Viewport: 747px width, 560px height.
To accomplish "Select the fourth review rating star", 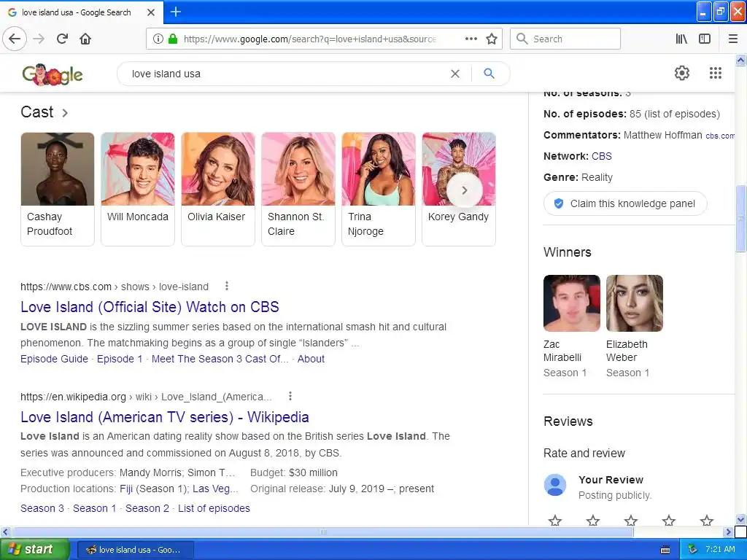I will pos(669,520).
